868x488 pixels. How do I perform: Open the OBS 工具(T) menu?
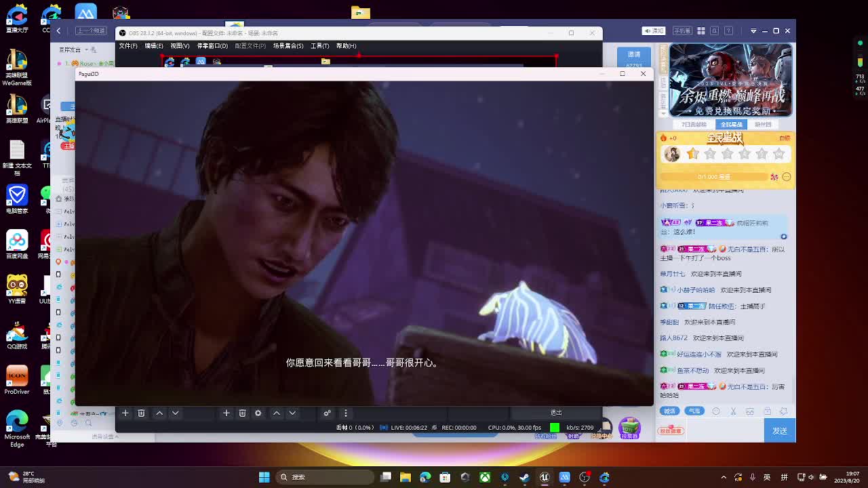[319, 46]
